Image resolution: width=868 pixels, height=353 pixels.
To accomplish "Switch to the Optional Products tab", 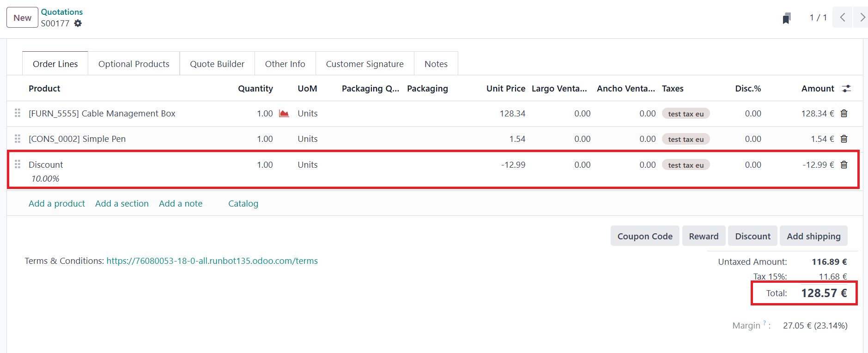I will [134, 64].
